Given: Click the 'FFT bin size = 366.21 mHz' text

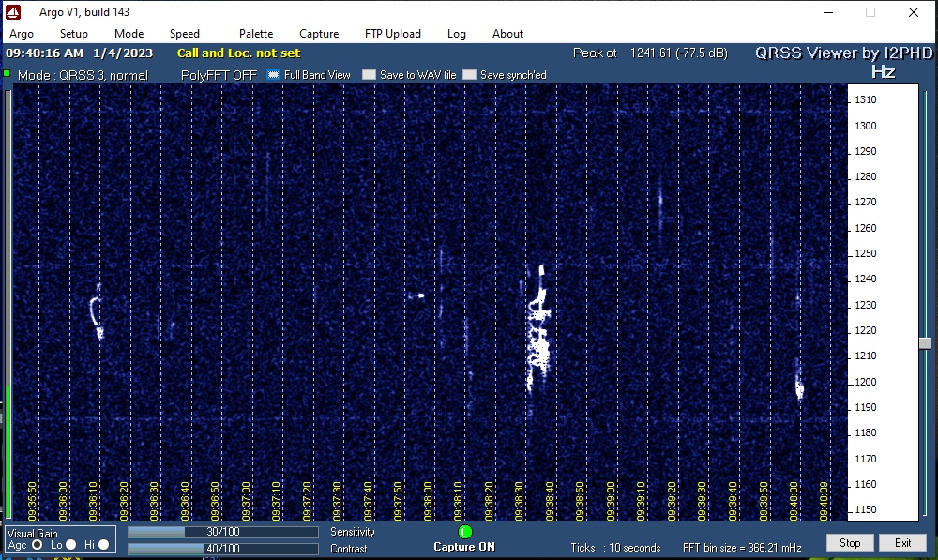Looking at the screenshot, I should click(x=742, y=548).
